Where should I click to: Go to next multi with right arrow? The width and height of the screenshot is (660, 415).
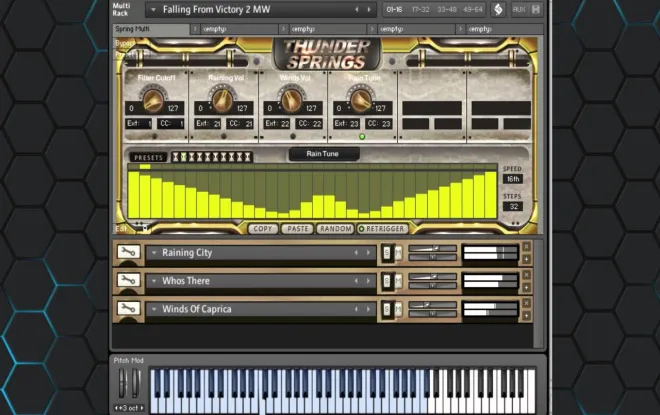point(369,9)
